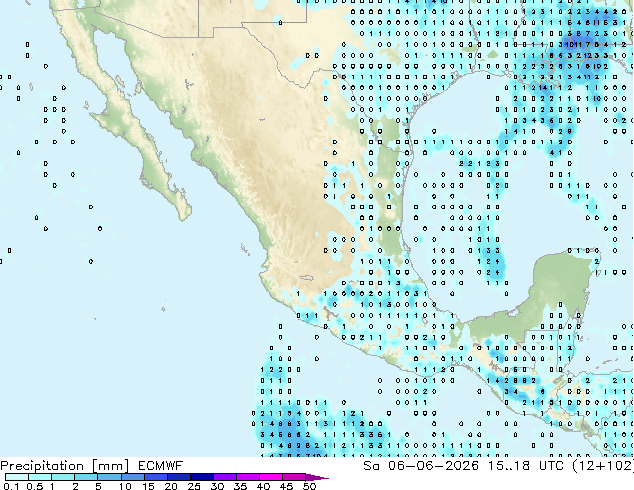Viewport: 634px width, 490px height.
Task: Pick the 20–25 mm dark blue swatch
Action: [x=178, y=477]
